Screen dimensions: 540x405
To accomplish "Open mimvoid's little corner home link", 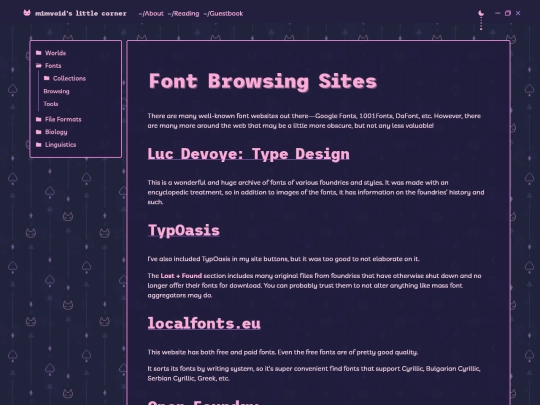I will [x=81, y=13].
